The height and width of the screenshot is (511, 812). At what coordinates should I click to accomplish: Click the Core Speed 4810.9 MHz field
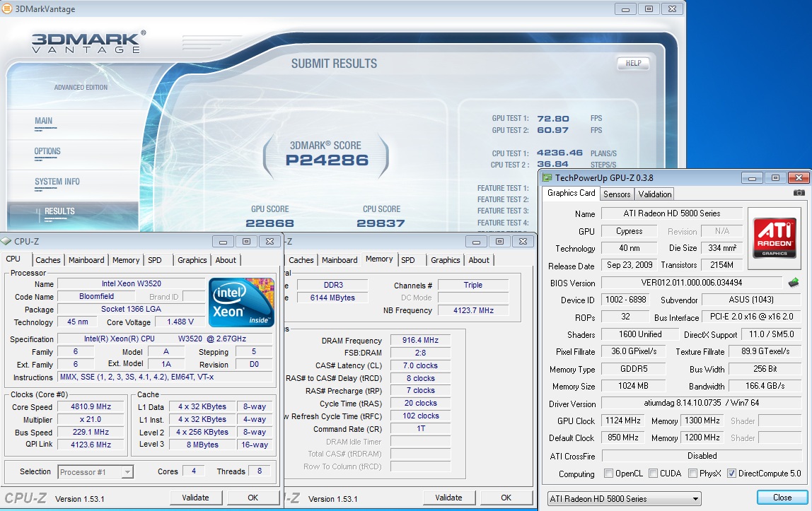pos(91,407)
